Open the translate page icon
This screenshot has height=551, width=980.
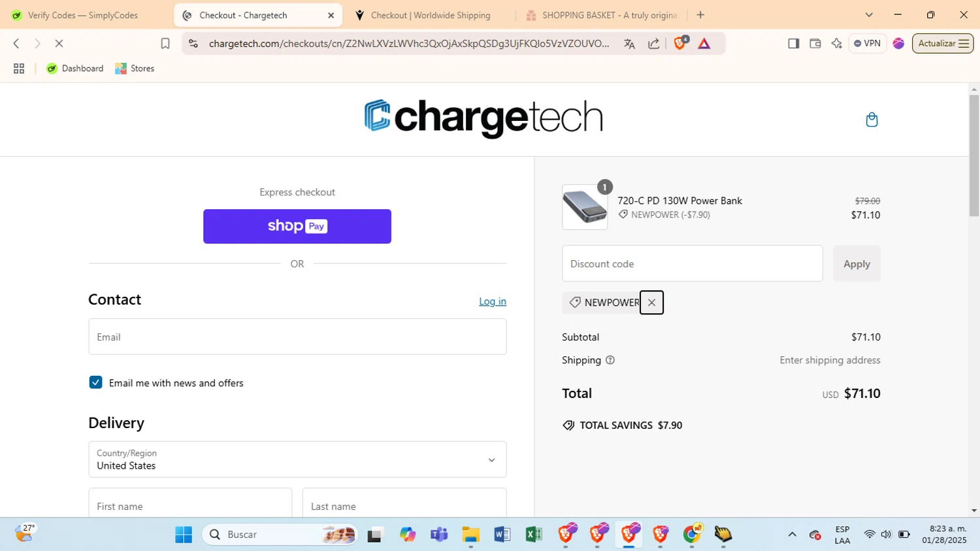coord(629,44)
